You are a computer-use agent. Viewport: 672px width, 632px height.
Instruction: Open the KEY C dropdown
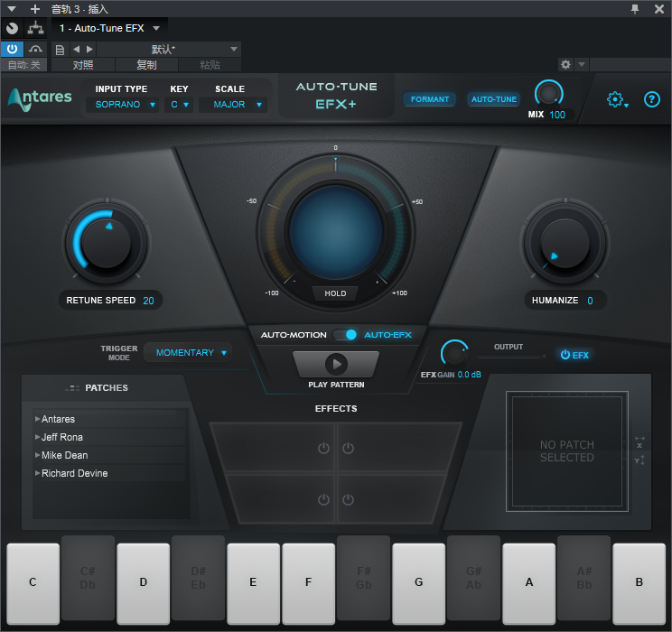click(179, 105)
